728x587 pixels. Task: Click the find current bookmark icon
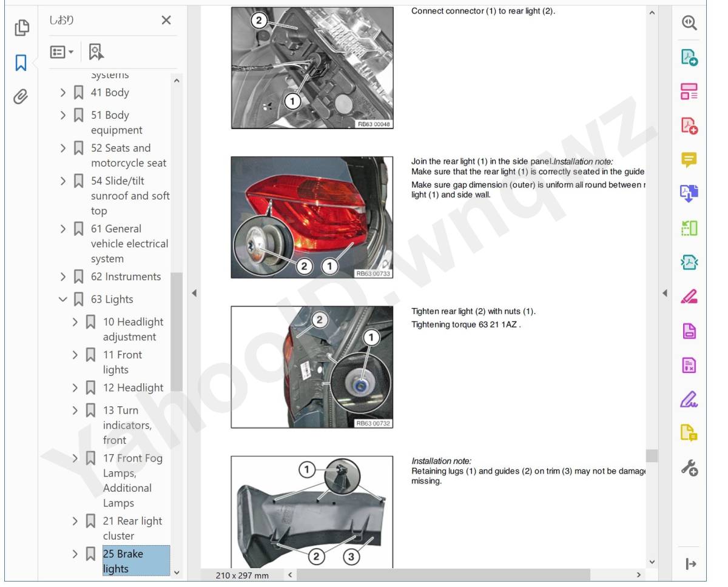[96, 52]
